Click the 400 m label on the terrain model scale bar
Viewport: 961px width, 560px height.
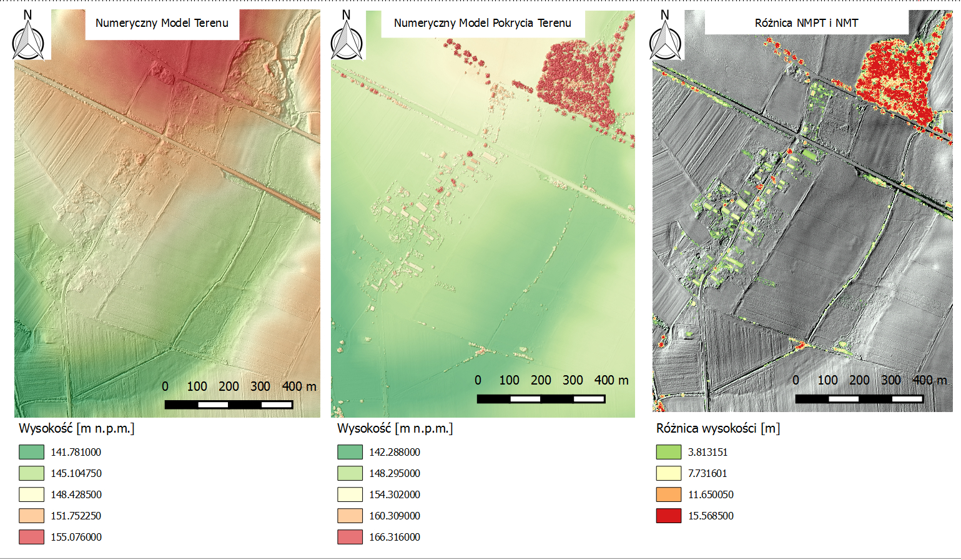tap(299, 386)
